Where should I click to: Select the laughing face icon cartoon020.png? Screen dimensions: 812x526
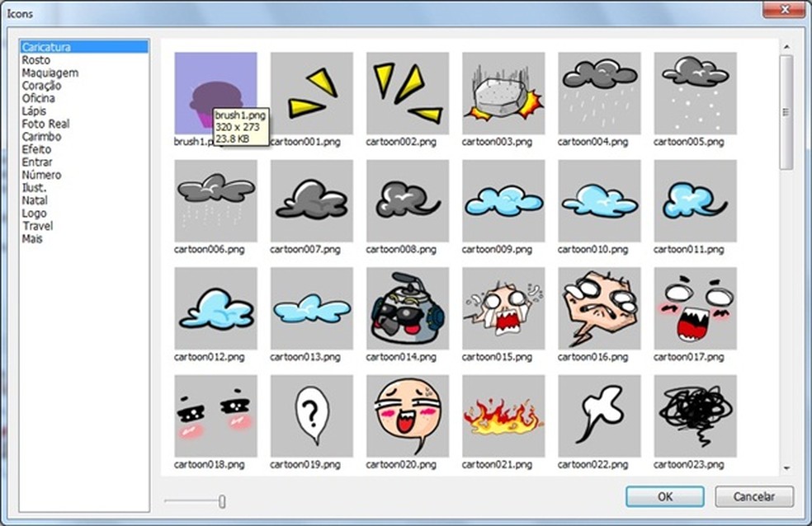coord(407,415)
